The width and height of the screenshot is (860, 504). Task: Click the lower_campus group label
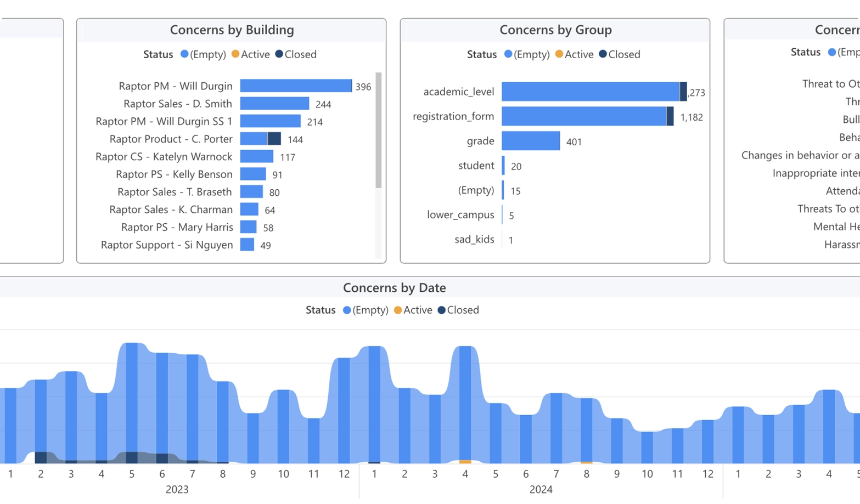pyautogui.click(x=460, y=215)
